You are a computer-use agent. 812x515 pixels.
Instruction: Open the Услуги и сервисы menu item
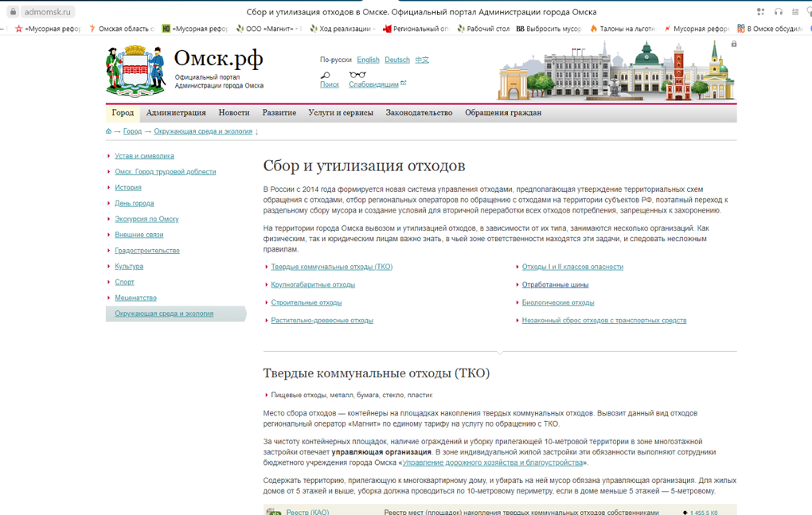point(341,113)
